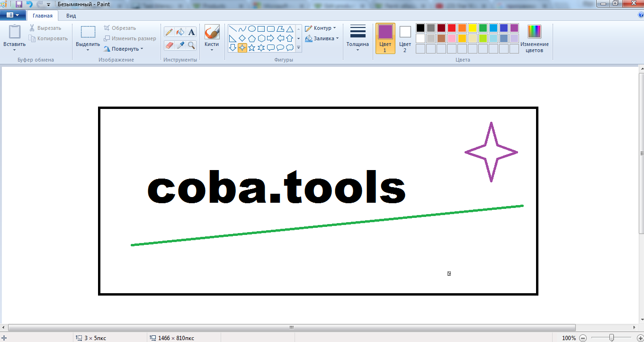Choose the straight Line shape
The image size is (644, 342).
point(233,29)
